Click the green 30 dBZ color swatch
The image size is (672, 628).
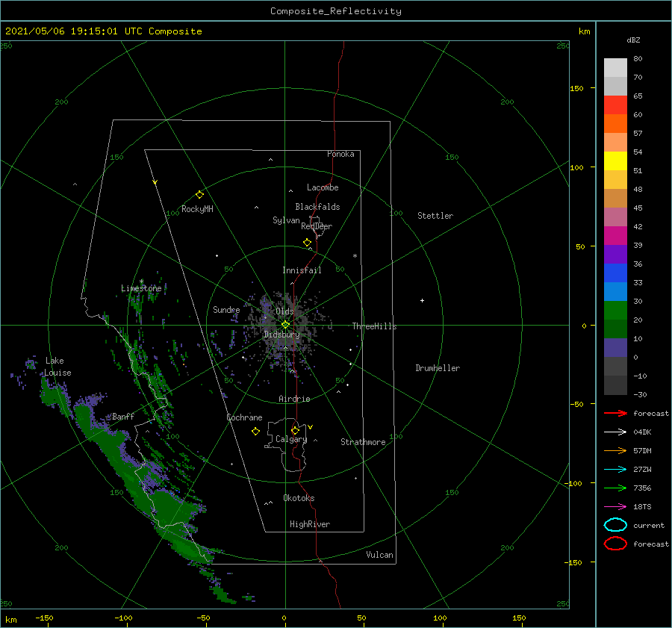pyautogui.click(x=615, y=311)
